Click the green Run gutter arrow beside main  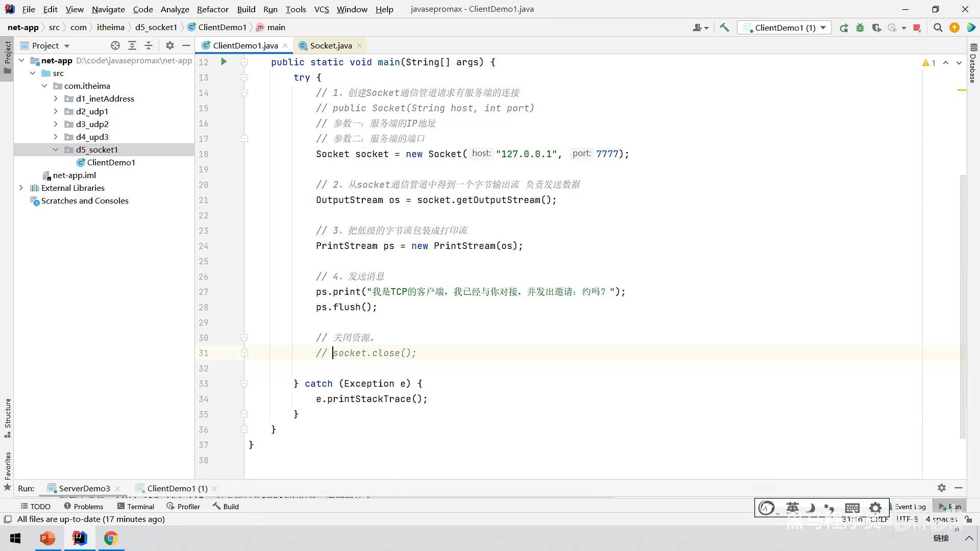224,62
